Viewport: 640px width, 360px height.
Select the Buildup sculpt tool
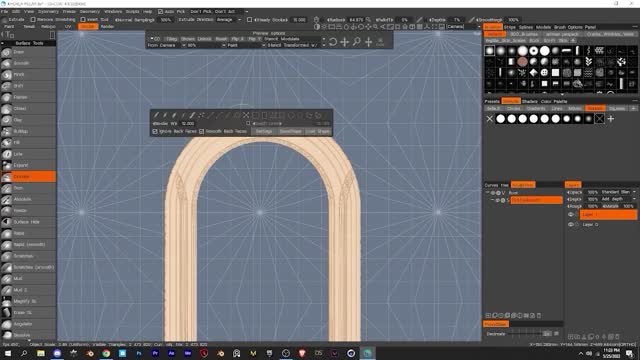pyautogui.click(x=28, y=131)
